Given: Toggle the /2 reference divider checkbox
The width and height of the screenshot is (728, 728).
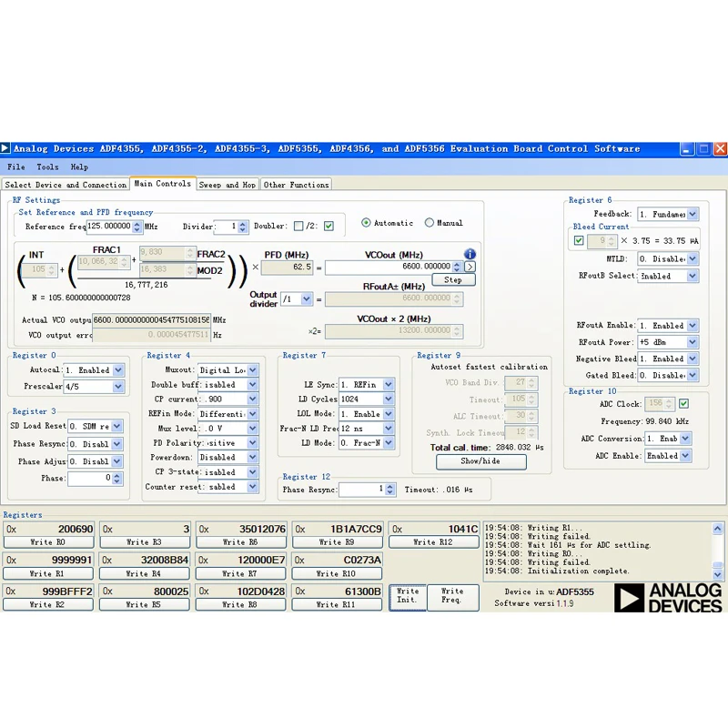Looking at the screenshot, I should [x=329, y=226].
